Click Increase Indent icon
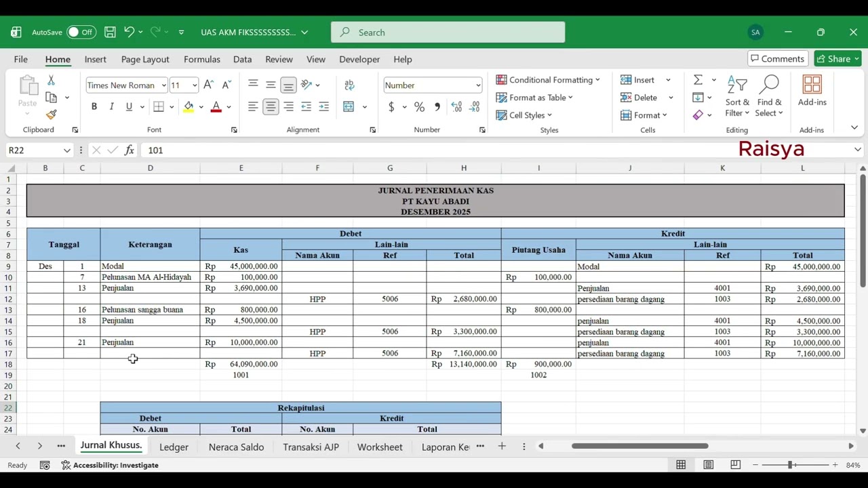Viewport: 868px width, 488px height. (324, 106)
